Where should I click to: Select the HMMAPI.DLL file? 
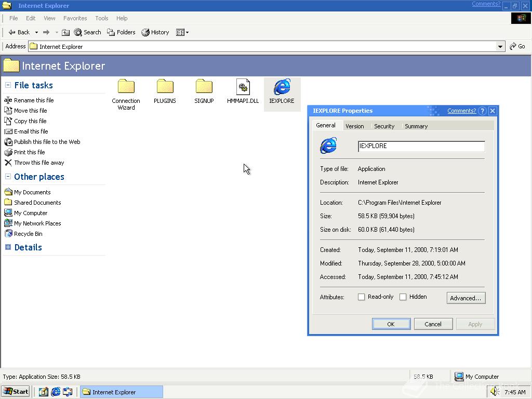(x=243, y=91)
